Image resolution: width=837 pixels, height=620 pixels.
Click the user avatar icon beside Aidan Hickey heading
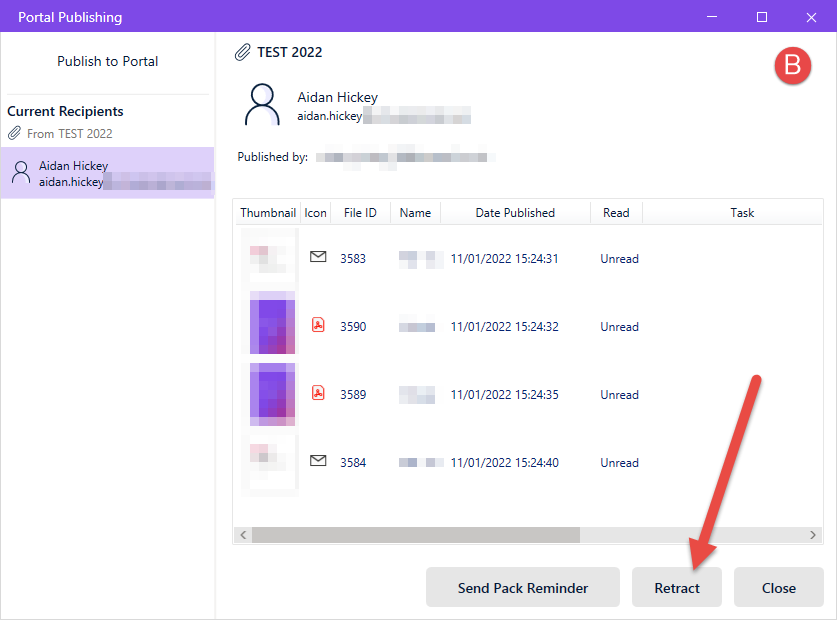pyautogui.click(x=262, y=105)
